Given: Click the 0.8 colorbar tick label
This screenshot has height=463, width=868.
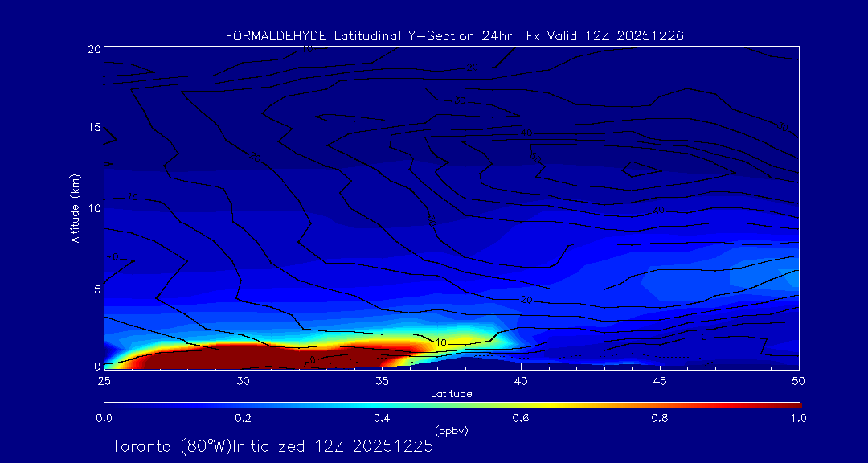Looking at the screenshot, I should point(660,418).
